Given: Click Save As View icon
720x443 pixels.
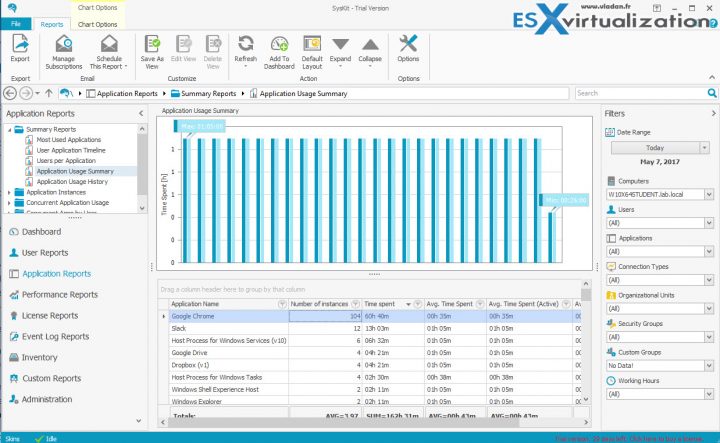Looking at the screenshot, I should [153, 44].
